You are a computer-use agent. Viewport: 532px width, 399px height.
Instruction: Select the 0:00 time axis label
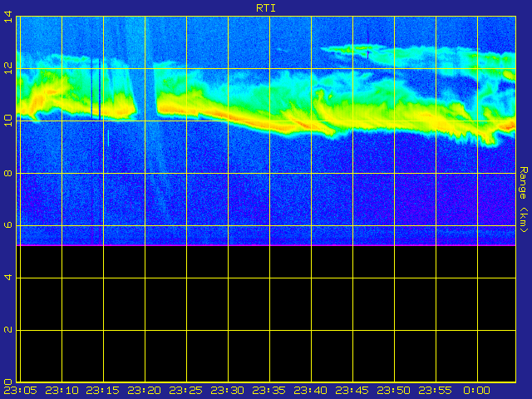click(477, 391)
